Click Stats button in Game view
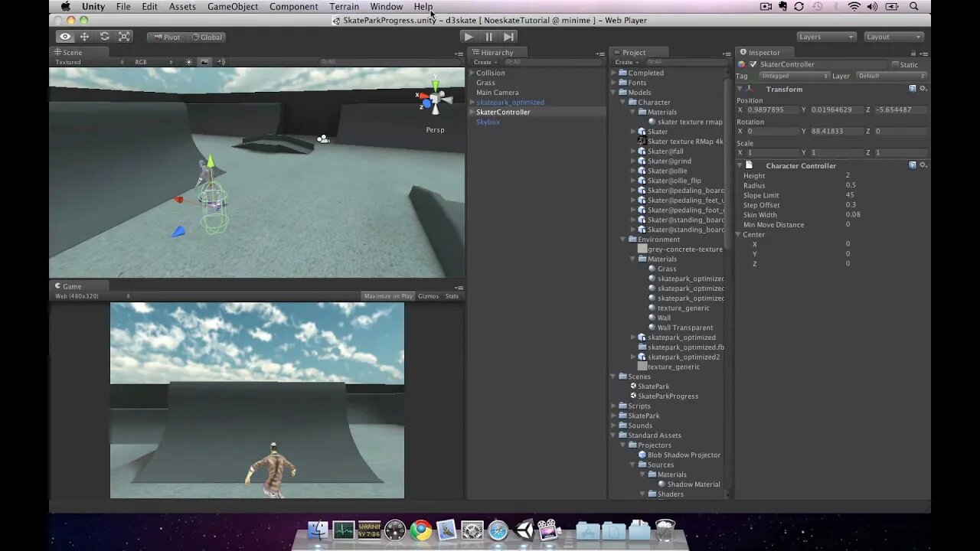 (452, 296)
